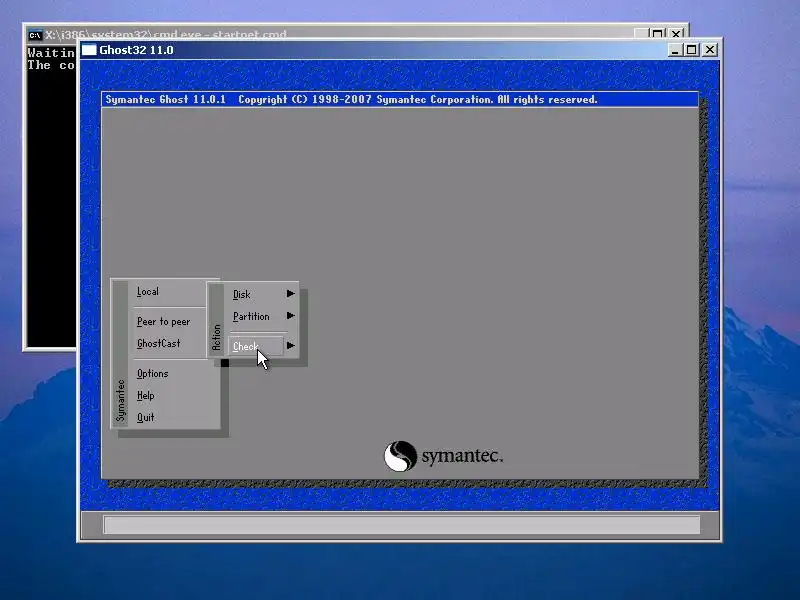Minimize the Ghost32 11.0 window
Screen dimensions: 800x600
[x=675, y=50]
